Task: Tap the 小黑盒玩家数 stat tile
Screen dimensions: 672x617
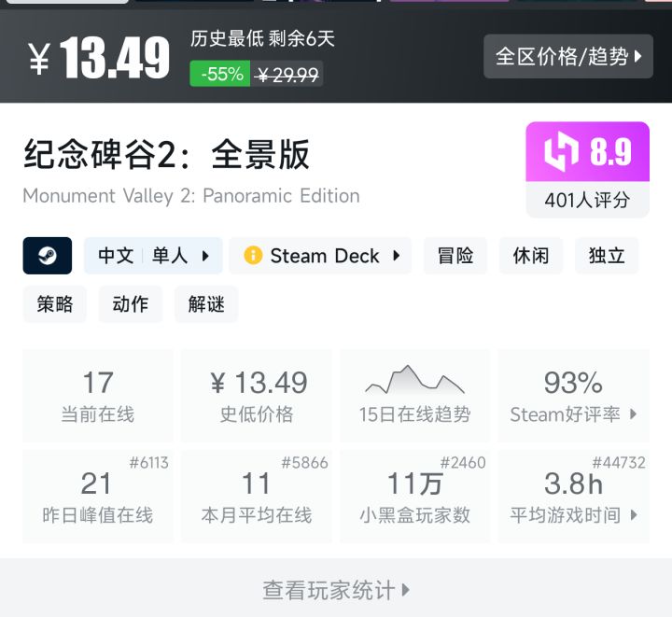Action: 414,497
